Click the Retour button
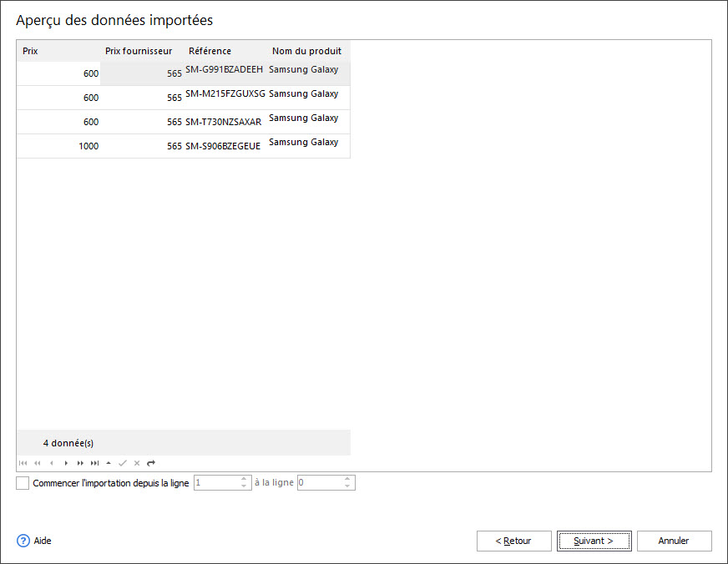Image resolution: width=728 pixels, height=564 pixels. (514, 541)
